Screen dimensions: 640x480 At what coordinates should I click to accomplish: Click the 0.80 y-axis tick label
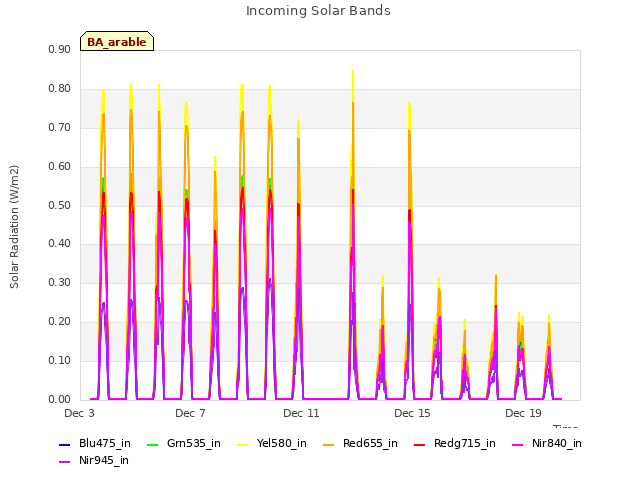60,88
